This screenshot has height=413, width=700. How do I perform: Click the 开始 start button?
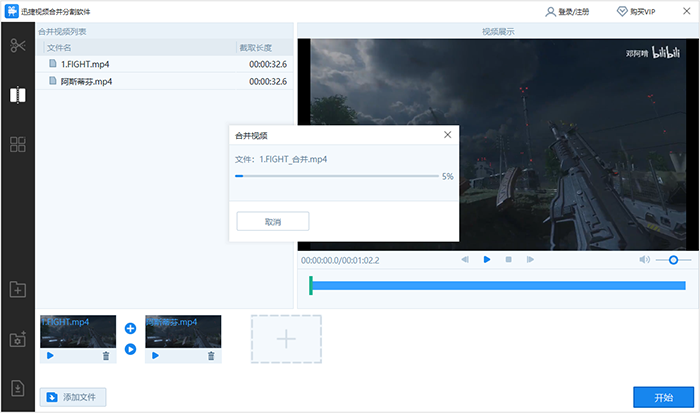tap(663, 397)
